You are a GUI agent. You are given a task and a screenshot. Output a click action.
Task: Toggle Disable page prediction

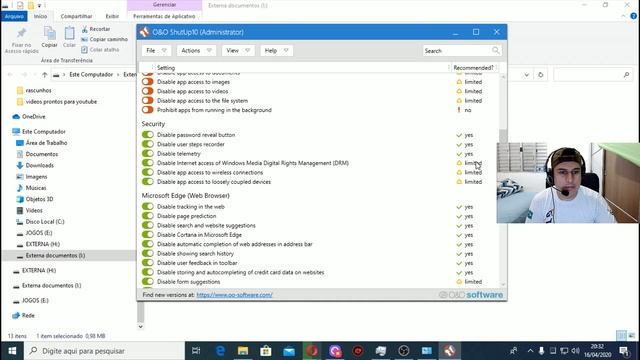pyautogui.click(x=148, y=216)
